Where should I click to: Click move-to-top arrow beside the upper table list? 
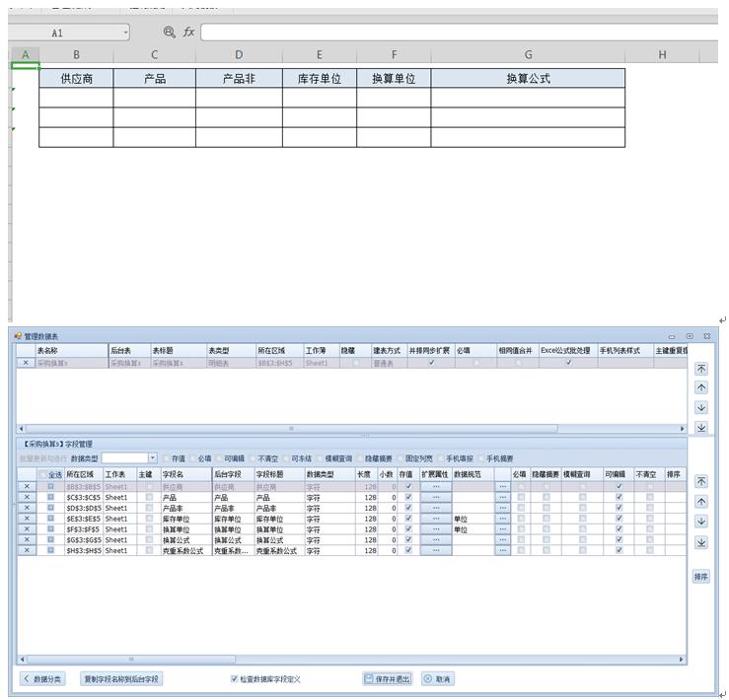tap(701, 368)
